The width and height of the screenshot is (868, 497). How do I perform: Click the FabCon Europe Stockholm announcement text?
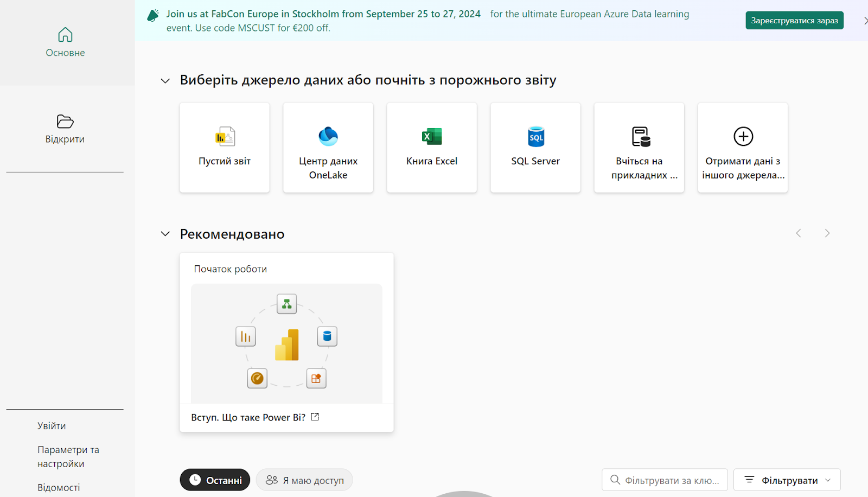(x=323, y=14)
